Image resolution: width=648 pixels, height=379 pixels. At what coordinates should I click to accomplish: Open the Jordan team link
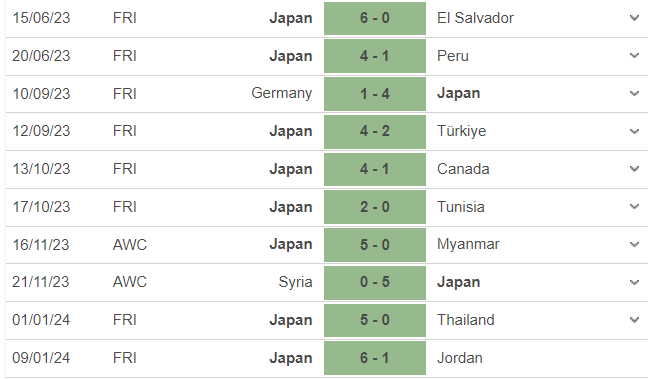460,358
